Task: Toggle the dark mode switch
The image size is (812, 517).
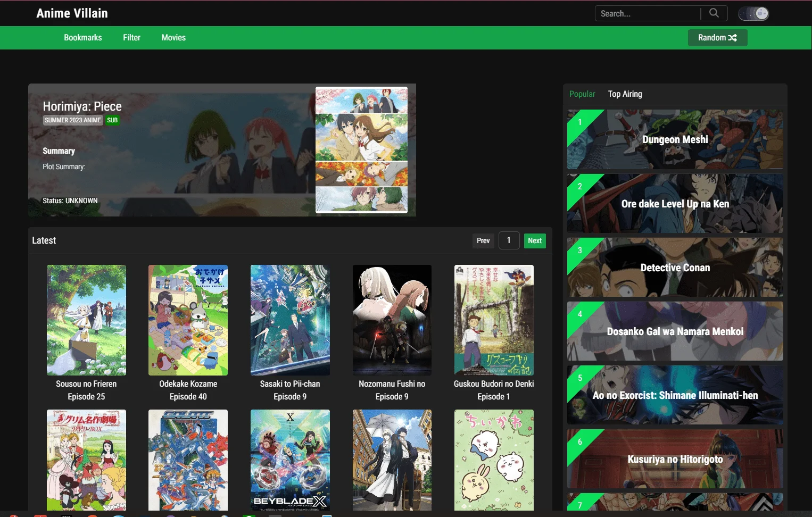Action: coord(753,13)
